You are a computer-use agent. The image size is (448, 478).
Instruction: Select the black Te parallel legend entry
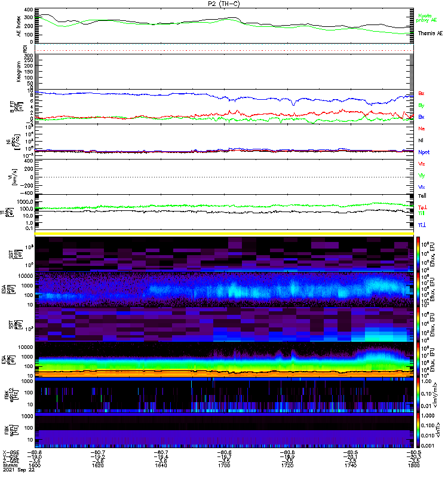tap(422, 196)
